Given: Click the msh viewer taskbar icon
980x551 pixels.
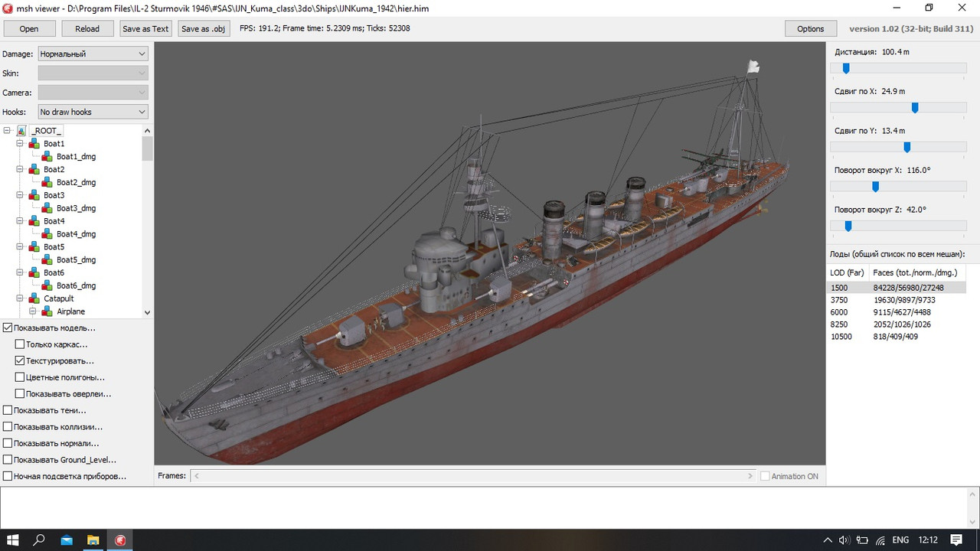Looking at the screenshot, I should [x=120, y=540].
